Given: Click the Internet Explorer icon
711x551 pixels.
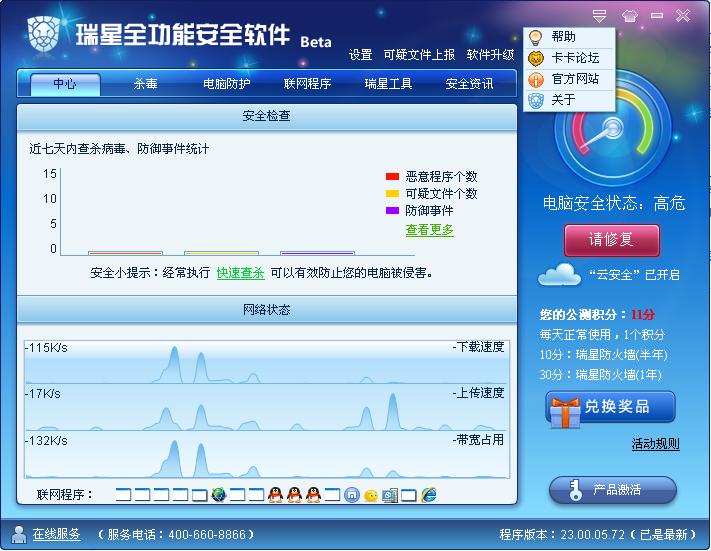Looking at the screenshot, I should tap(429, 494).
